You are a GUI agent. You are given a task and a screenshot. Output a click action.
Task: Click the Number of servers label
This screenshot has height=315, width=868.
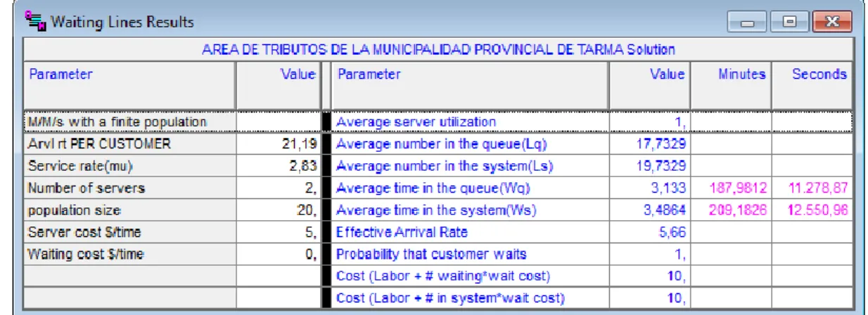(x=87, y=188)
